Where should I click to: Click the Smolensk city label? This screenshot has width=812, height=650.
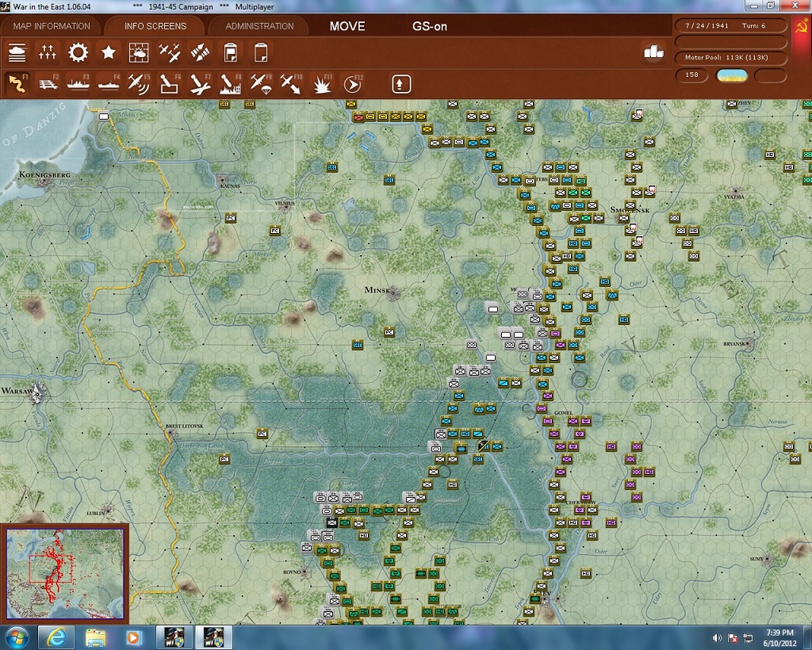click(630, 209)
